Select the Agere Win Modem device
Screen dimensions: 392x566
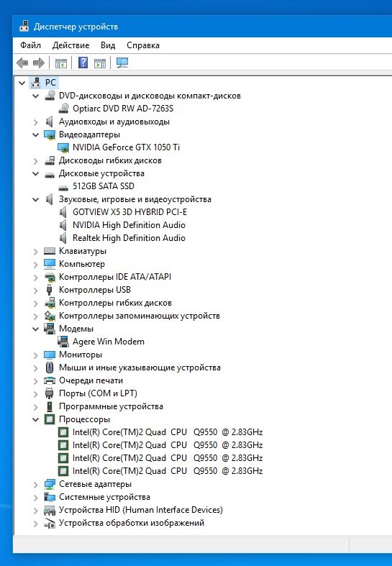click(x=109, y=342)
